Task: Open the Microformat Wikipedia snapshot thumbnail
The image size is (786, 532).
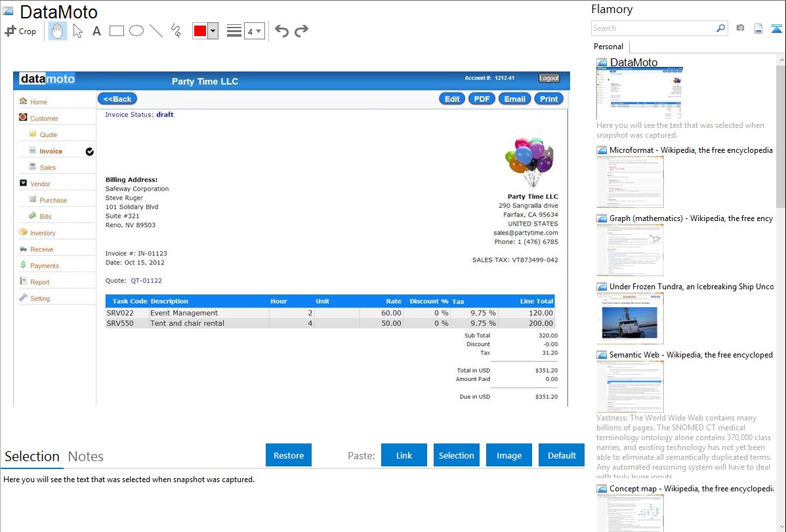Action: click(630, 182)
